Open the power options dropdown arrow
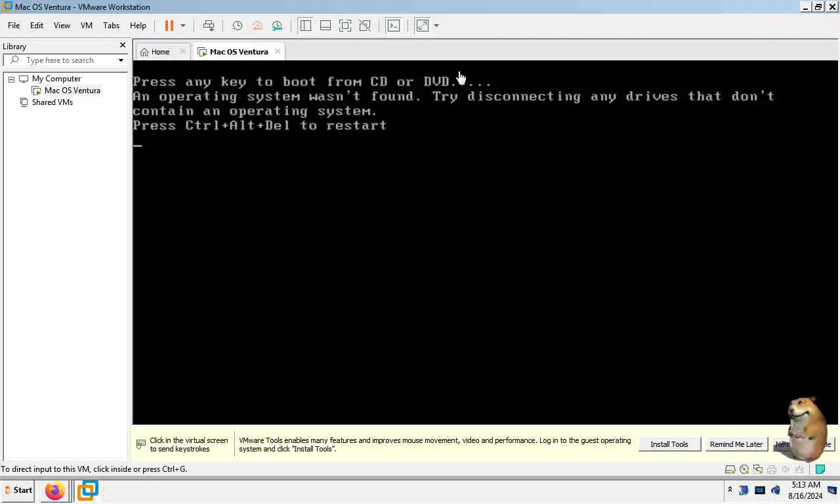 pos(183,26)
